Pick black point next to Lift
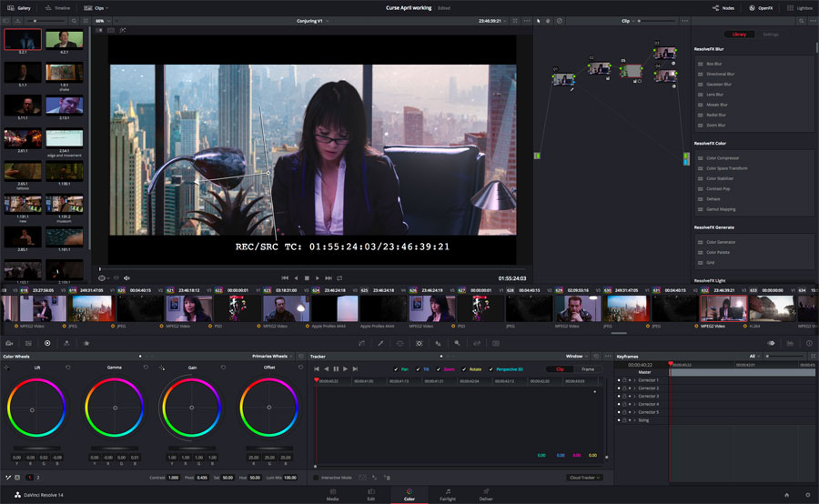The image size is (819, 504). (x=6, y=368)
